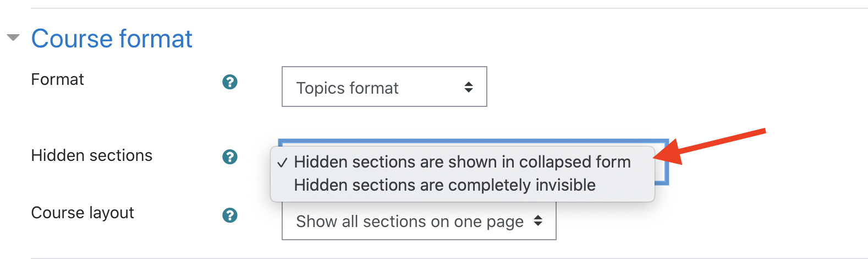The width and height of the screenshot is (868, 259).
Task: Click the red annotation arrow
Action: coord(710,147)
